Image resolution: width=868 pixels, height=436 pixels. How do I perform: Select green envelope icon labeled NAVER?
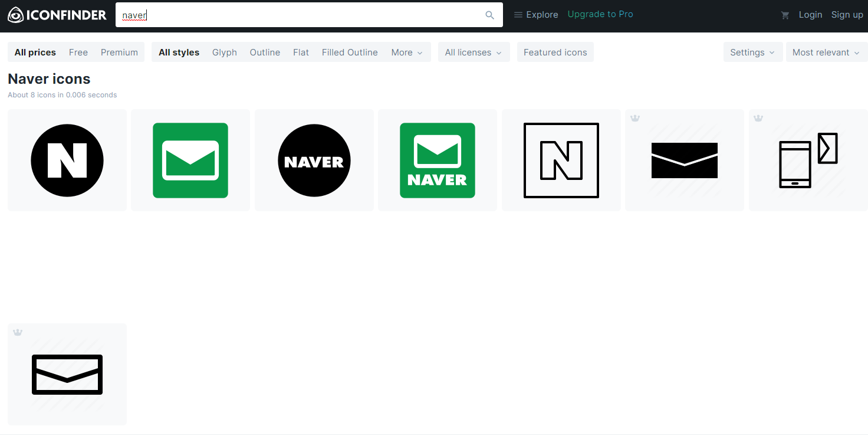tap(438, 160)
